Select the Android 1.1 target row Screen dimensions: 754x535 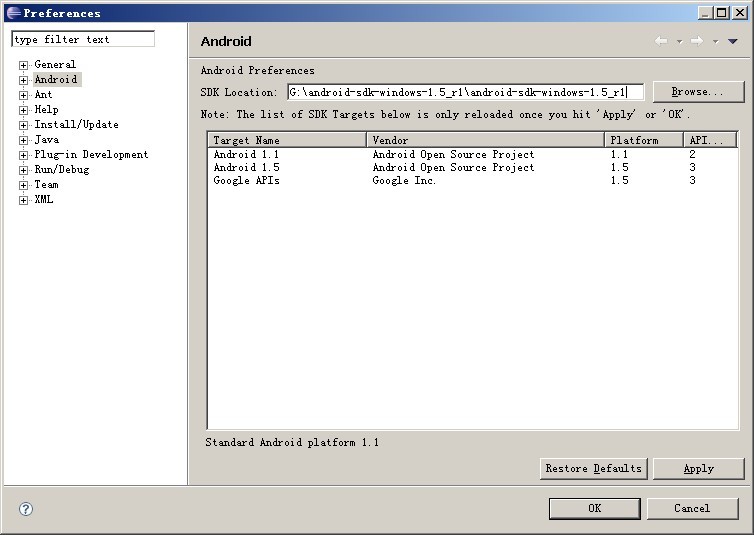pyautogui.click(x=473, y=154)
